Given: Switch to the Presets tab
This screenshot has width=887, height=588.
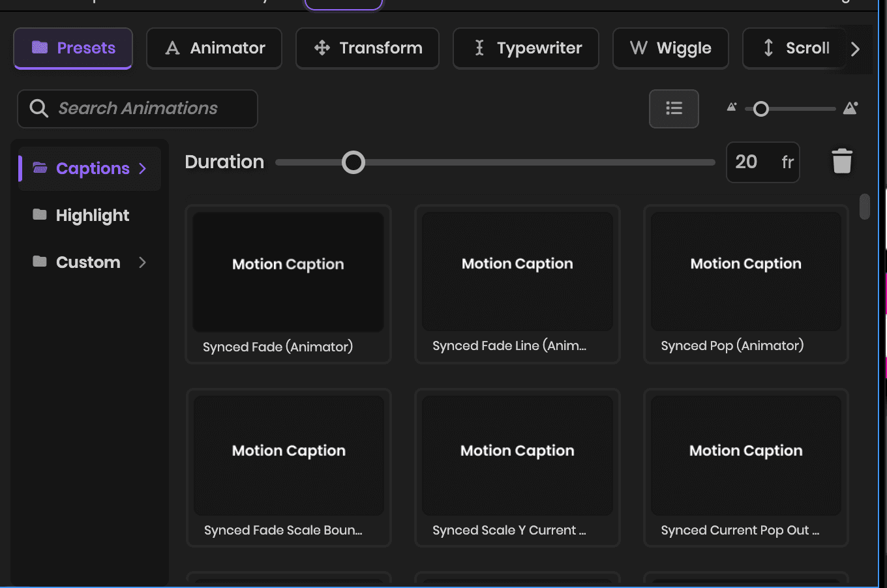Looking at the screenshot, I should click(x=73, y=48).
